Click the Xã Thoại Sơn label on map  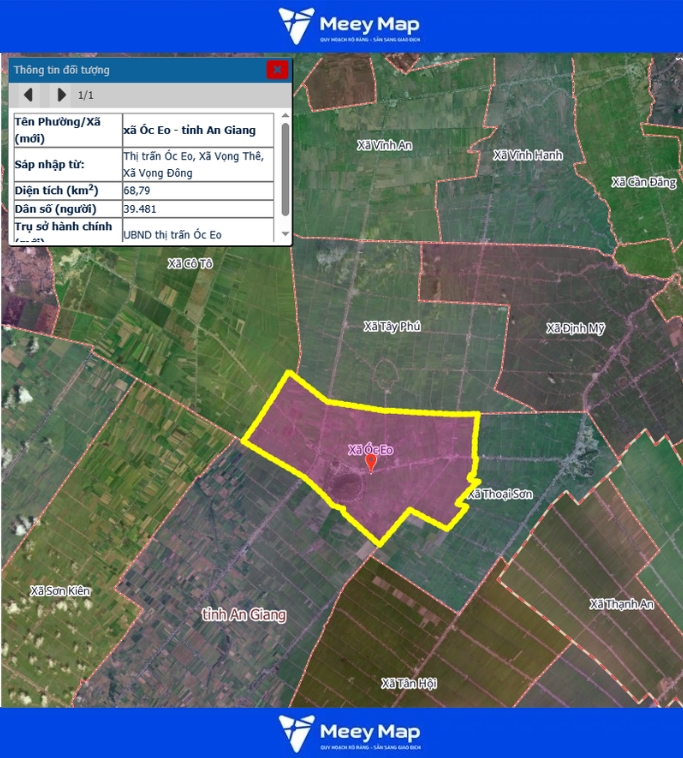(x=500, y=495)
